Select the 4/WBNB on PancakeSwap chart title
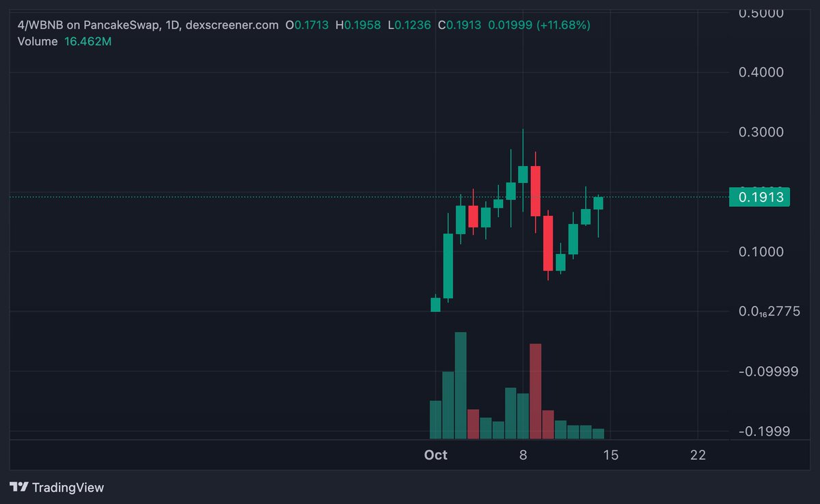 (87, 25)
